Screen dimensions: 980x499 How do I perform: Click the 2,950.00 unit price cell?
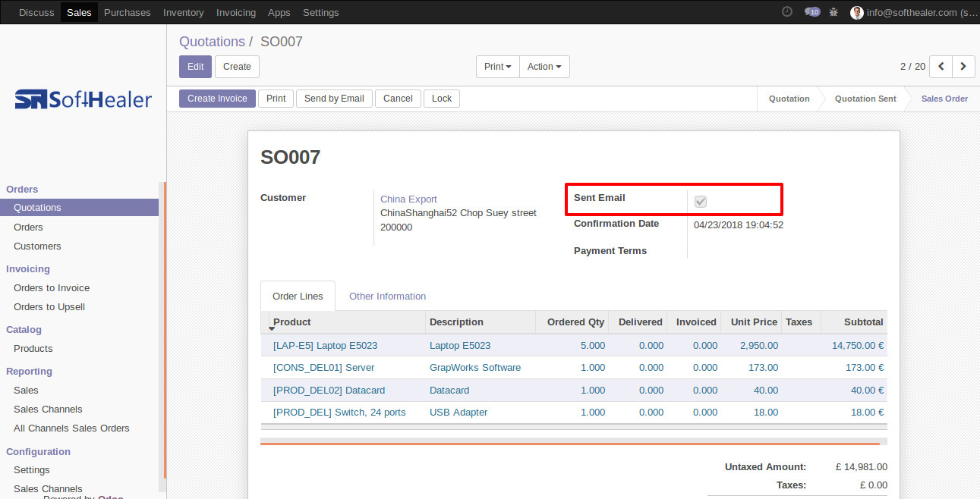pos(759,345)
